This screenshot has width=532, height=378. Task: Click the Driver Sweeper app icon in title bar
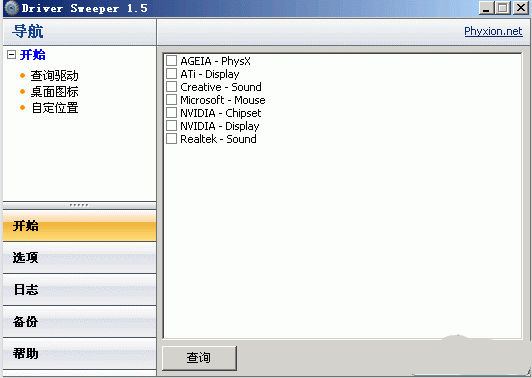(x=12, y=8)
